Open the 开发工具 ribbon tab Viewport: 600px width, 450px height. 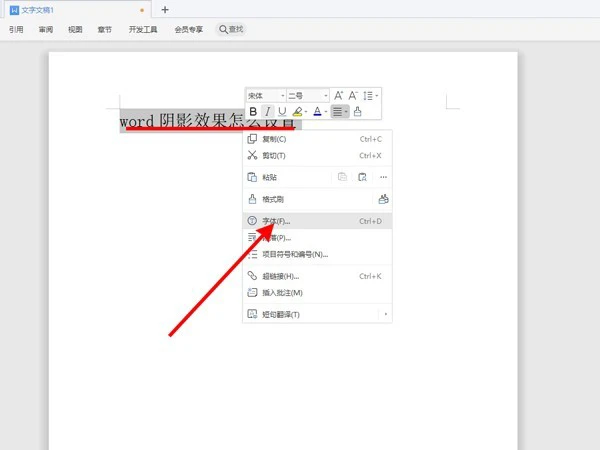point(143,29)
